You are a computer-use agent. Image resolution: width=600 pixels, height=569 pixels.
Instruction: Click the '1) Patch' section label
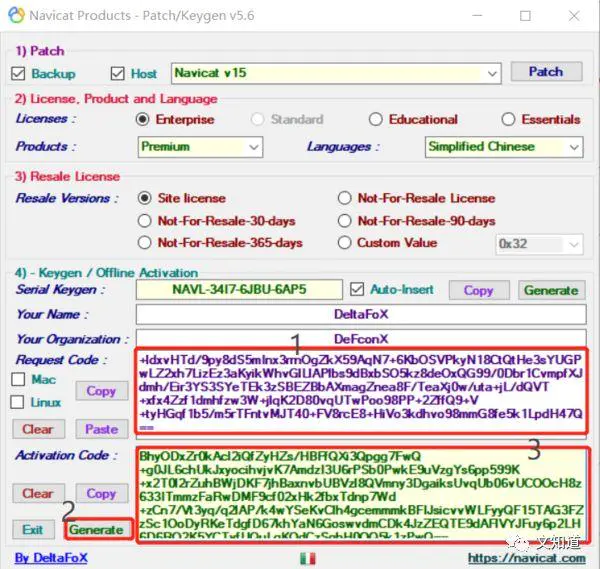point(40,51)
